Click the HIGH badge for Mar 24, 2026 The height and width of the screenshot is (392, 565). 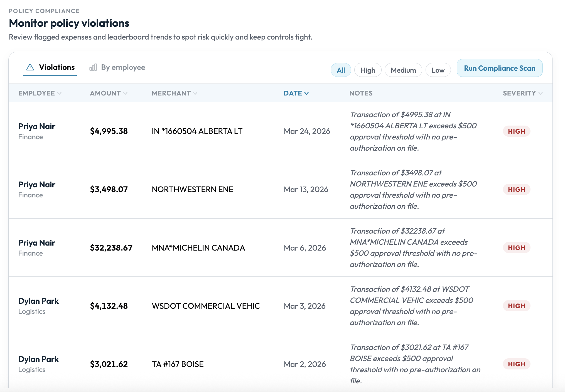(x=517, y=131)
